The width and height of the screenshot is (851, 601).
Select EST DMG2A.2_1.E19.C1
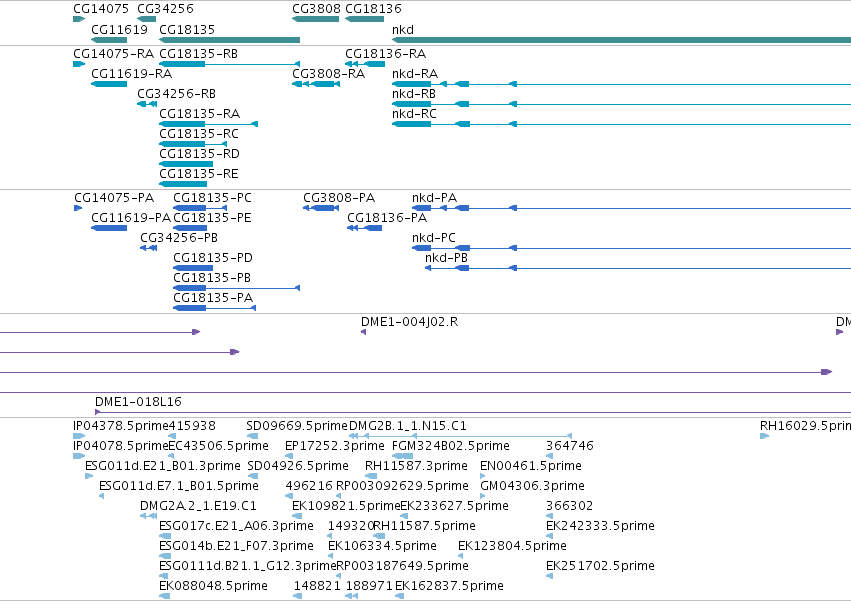[x=198, y=507]
